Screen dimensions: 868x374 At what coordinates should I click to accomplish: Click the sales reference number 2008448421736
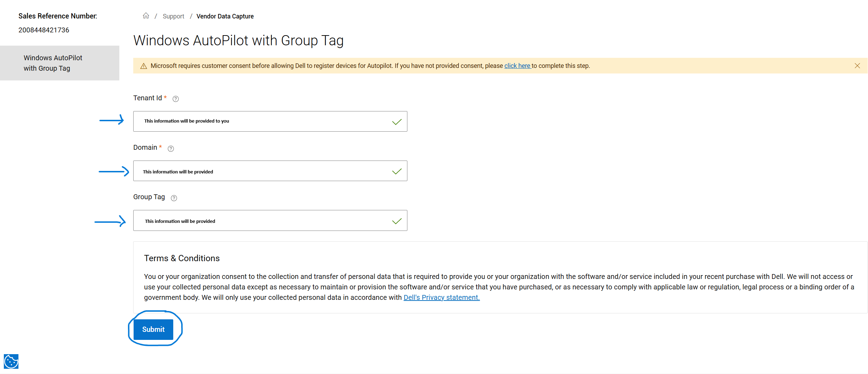44,30
